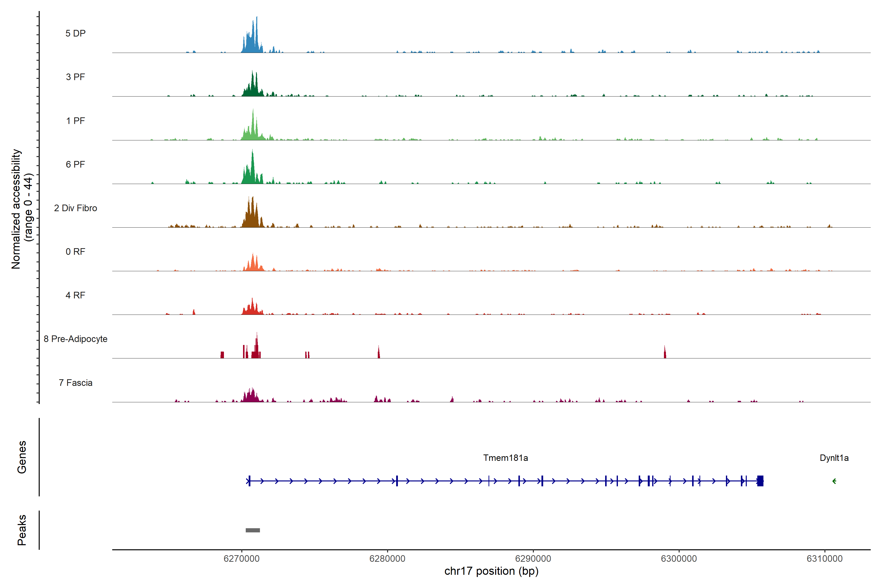The height and width of the screenshot is (588, 882).
Task: Click the large final exon block of Tmem181a
Action: (x=760, y=481)
